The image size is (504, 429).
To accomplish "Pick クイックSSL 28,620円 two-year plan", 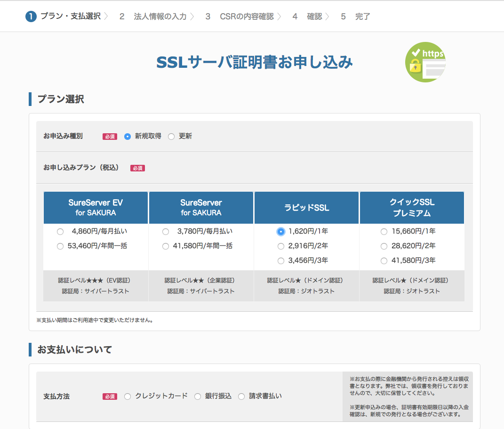I will [384, 246].
